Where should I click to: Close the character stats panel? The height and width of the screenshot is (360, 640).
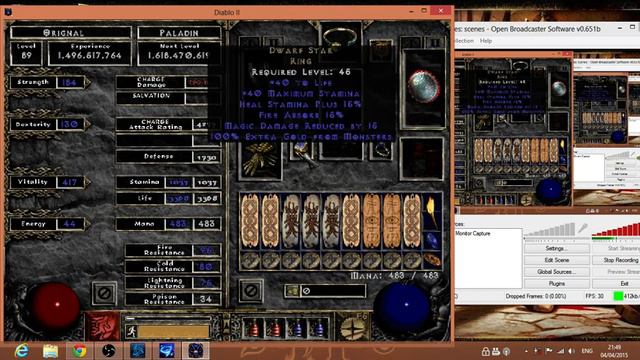point(104,292)
